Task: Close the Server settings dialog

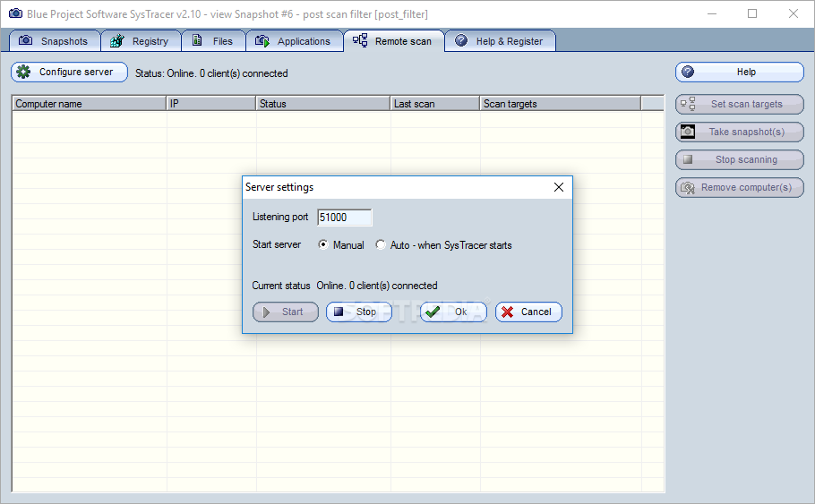Action: 559,187
